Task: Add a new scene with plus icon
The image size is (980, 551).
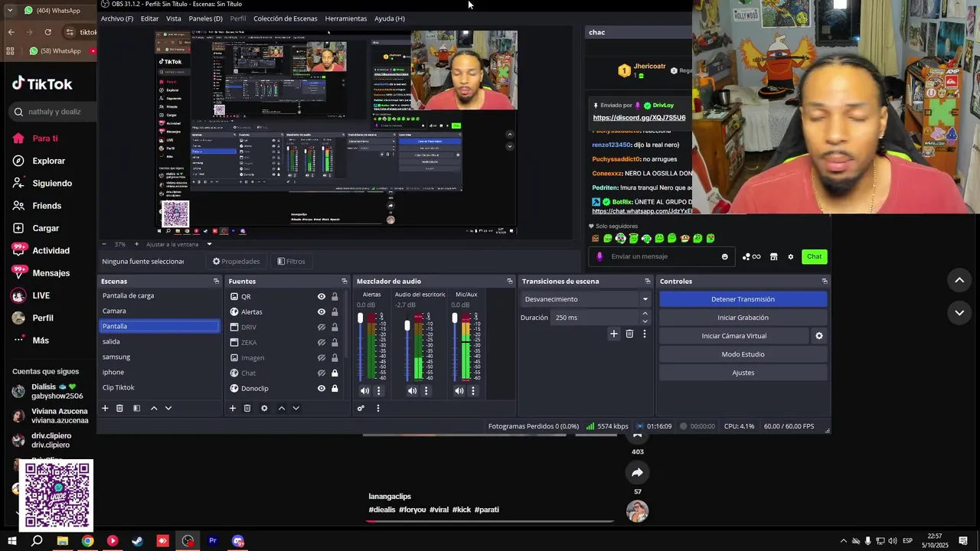Action: [x=105, y=408]
